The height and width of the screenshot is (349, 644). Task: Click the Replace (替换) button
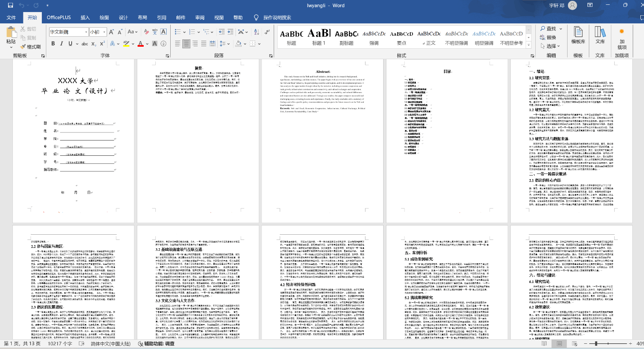548,37
